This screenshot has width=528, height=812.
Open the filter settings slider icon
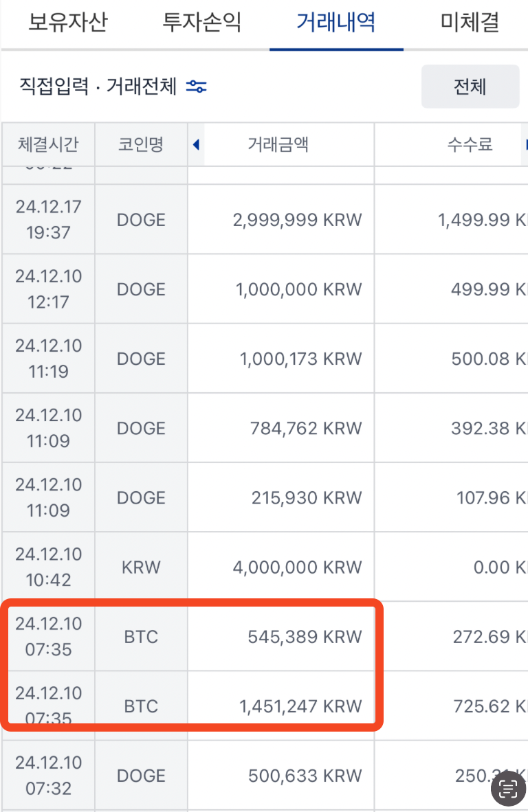[x=197, y=87]
